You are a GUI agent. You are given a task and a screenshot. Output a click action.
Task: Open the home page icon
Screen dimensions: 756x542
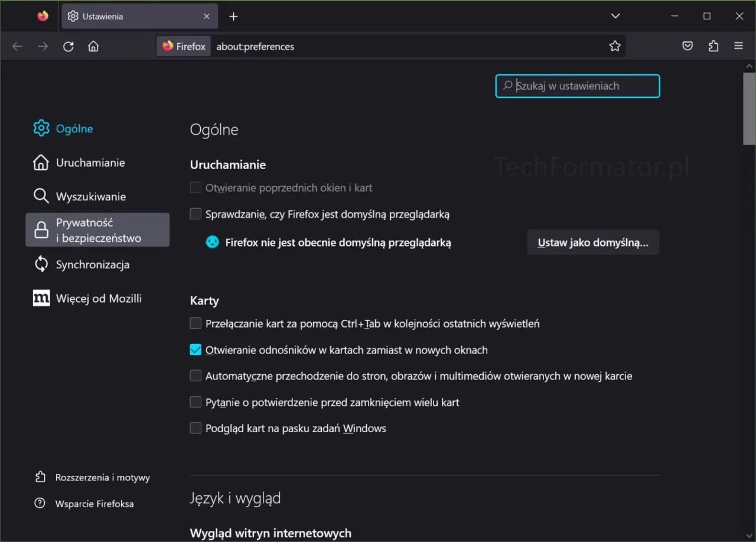click(93, 46)
